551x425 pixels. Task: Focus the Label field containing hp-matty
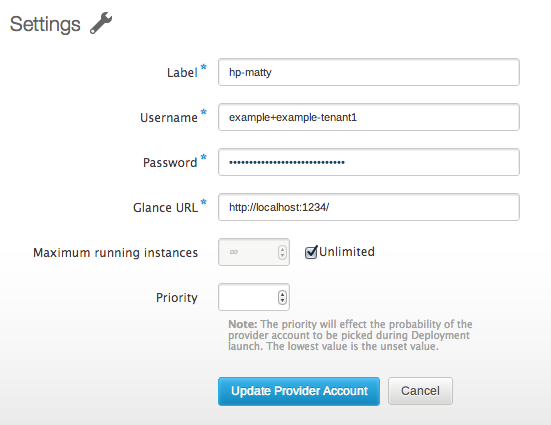point(369,72)
